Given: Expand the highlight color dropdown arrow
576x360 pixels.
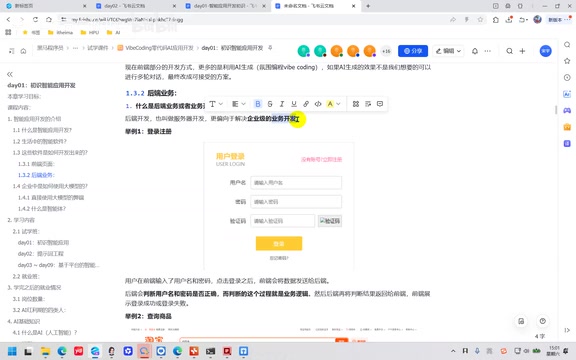Looking at the screenshot, I should click(x=338, y=104).
